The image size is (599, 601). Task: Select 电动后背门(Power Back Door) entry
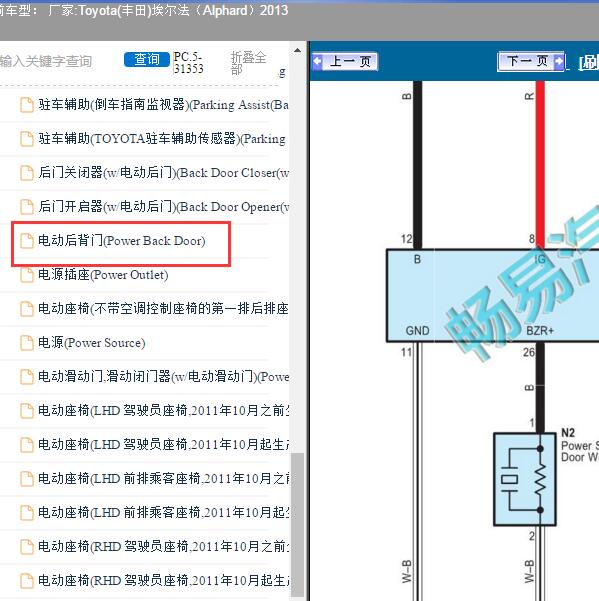pyautogui.click(x=121, y=241)
